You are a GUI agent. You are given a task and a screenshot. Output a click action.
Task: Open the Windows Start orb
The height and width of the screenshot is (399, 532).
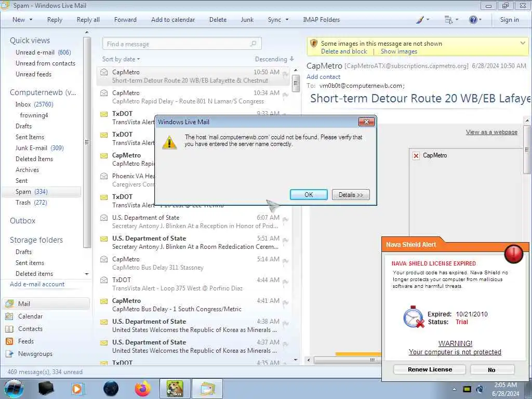[14, 389]
